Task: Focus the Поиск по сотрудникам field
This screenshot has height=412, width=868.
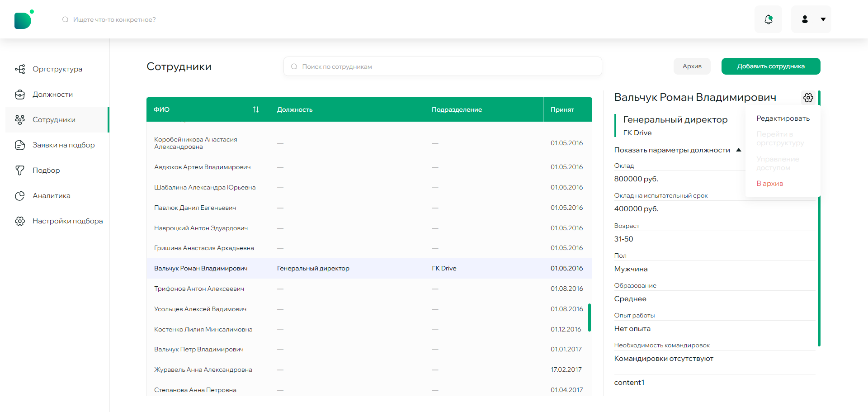Action: (x=443, y=66)
